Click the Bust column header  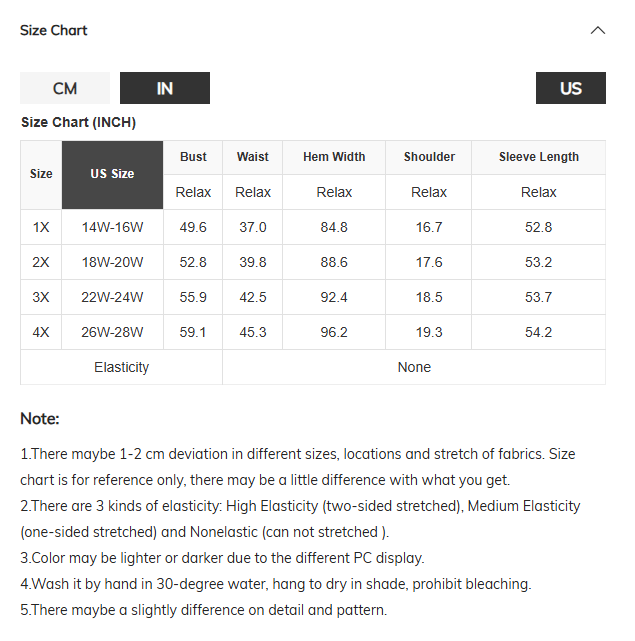coord(193,157)
